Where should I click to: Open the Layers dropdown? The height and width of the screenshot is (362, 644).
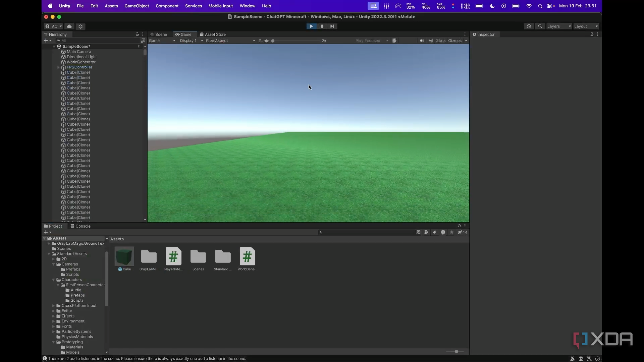(x=559, y=26)
